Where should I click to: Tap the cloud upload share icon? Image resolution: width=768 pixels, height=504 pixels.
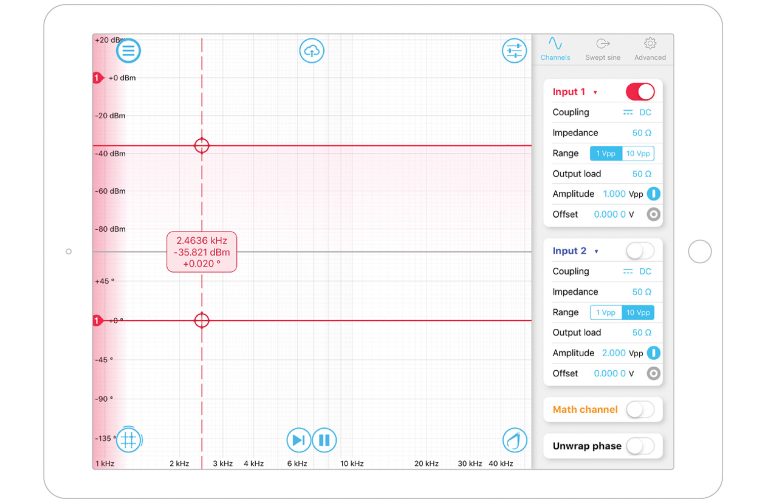pos(312,51)
